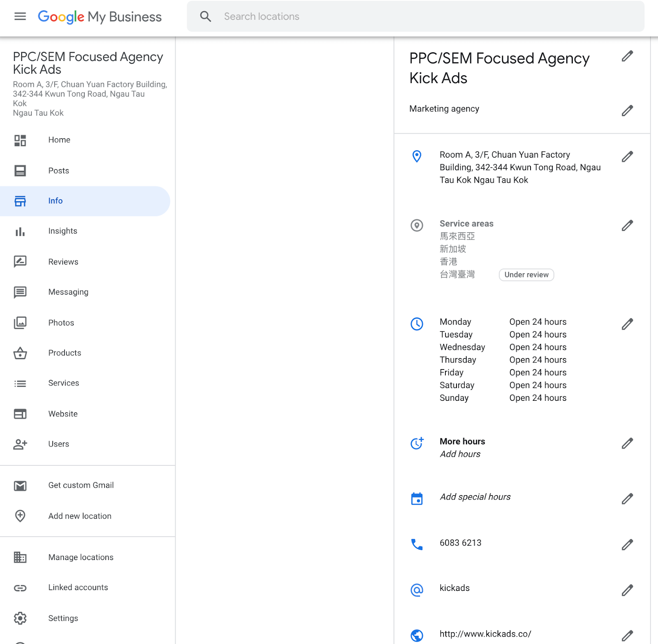Screen dimensions: 658x644
Task: Click the phone number 6083 6213
Action: pos(461,543)
